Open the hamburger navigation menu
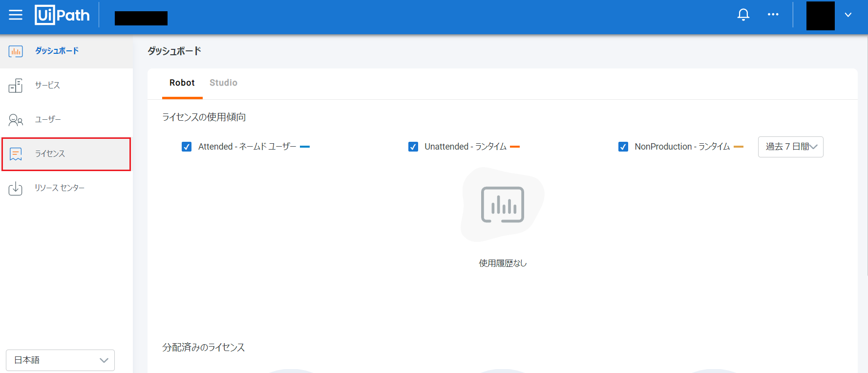This screenshot has height=373, width=868. point(16,15)
